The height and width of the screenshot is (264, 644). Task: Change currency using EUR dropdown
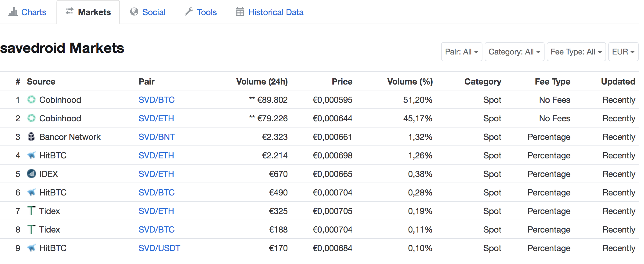point(623,52)
